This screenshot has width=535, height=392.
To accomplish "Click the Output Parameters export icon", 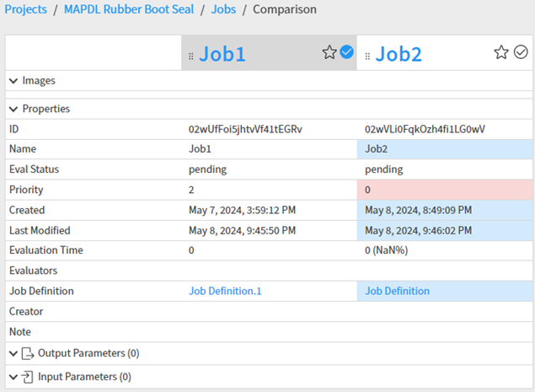I will (x=28, y=353).
